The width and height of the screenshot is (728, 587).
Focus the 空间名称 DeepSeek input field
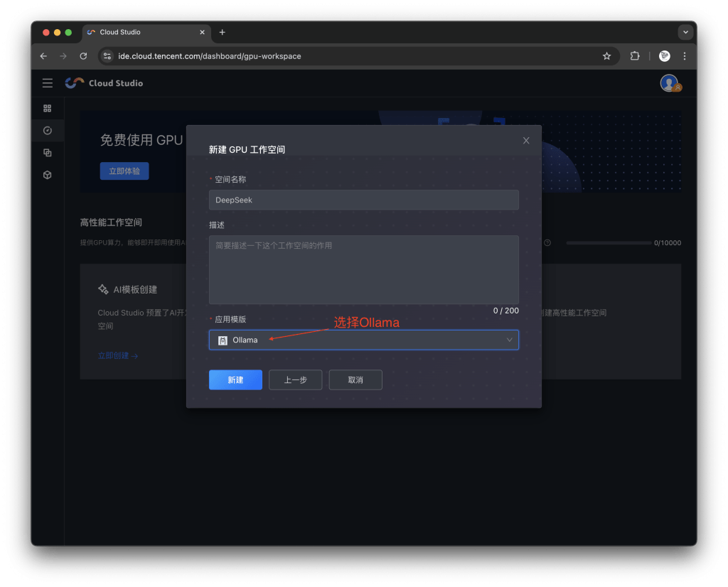coord(363,200)
